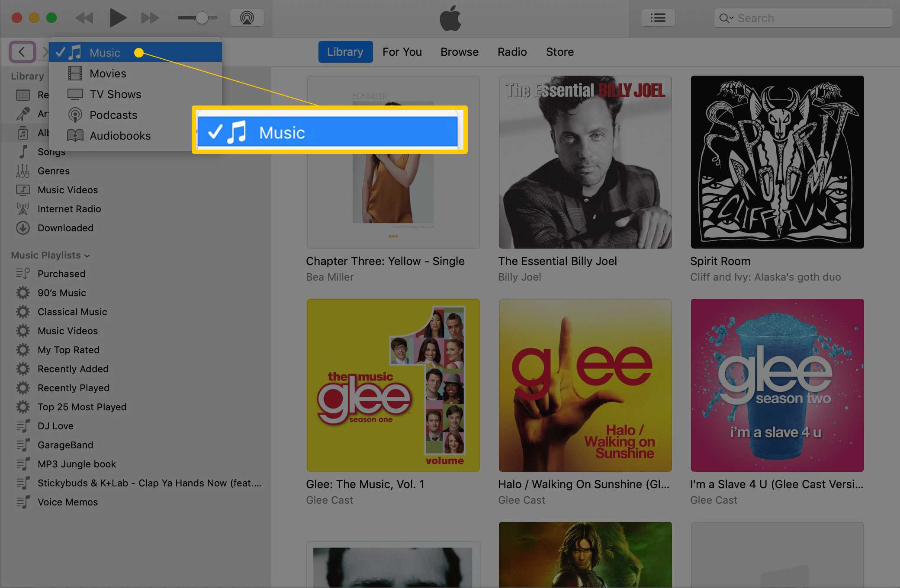Open the DJ Love playlist
Viewport: 900px width, 588px height.
tap(55, 426)
